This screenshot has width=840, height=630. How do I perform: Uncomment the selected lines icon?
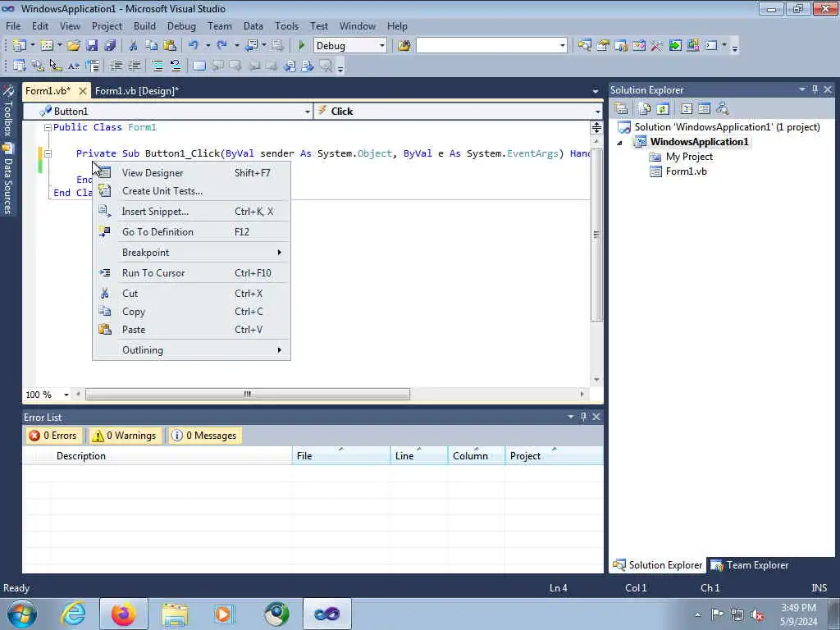(x=176, y=66)
